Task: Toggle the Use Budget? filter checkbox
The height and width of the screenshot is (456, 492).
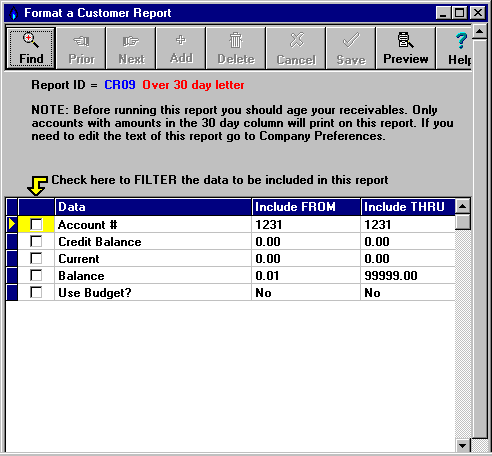Action: (x=36, y=292)
